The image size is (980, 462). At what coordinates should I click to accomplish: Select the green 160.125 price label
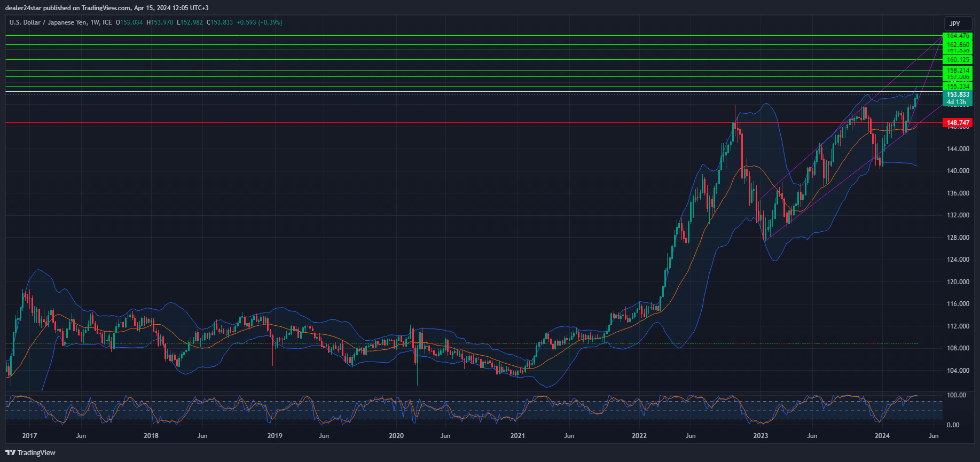point(958,60)
